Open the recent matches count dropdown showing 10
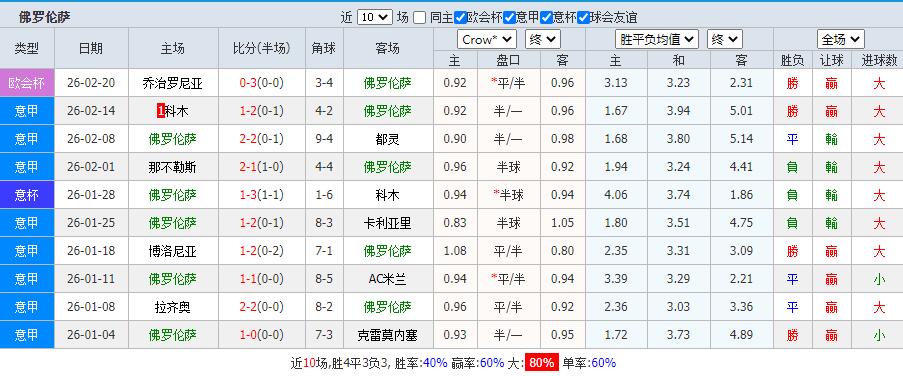This screenshot has width=903, height=376. point(374,17)
